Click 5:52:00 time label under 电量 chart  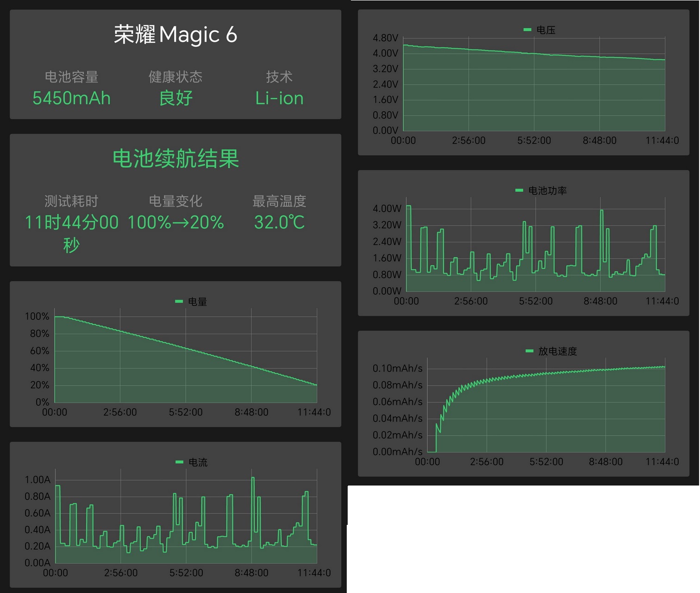pyautogui.click(x=186, y=412)
